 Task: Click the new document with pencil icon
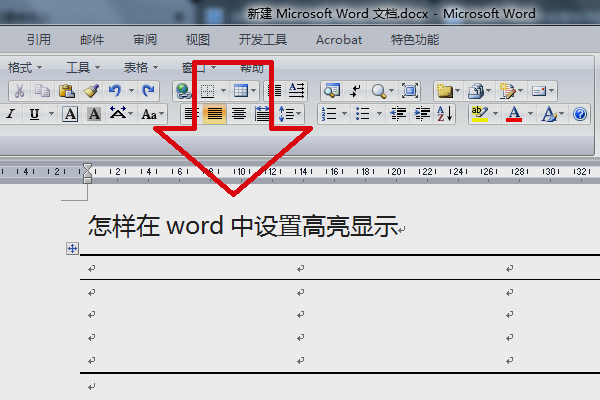coord(507,91)
